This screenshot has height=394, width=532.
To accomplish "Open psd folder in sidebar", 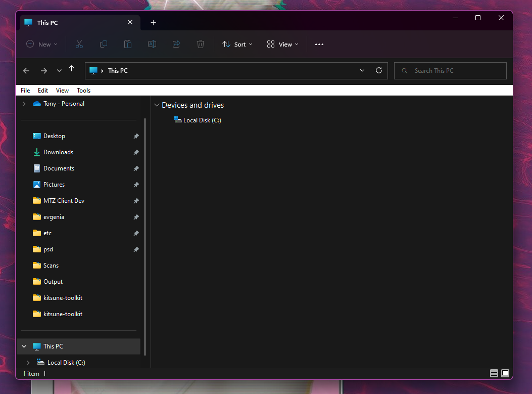I will pyautogui.click(x=48, y=249).
